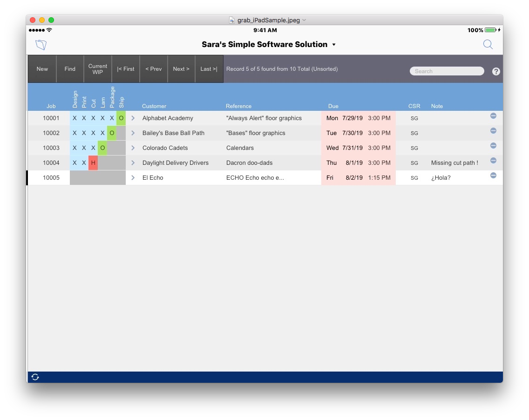The image size is (529, 420).
Task: Jump to the Last record
Action: (209, 69)
